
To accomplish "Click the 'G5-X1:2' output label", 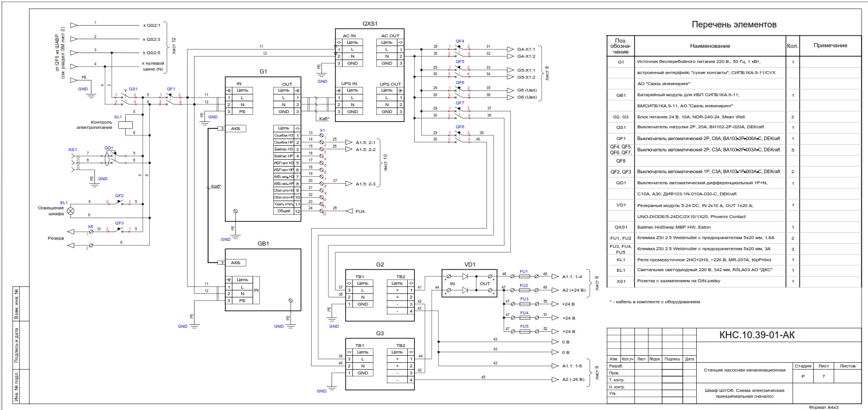I will [x=525, y=77].
